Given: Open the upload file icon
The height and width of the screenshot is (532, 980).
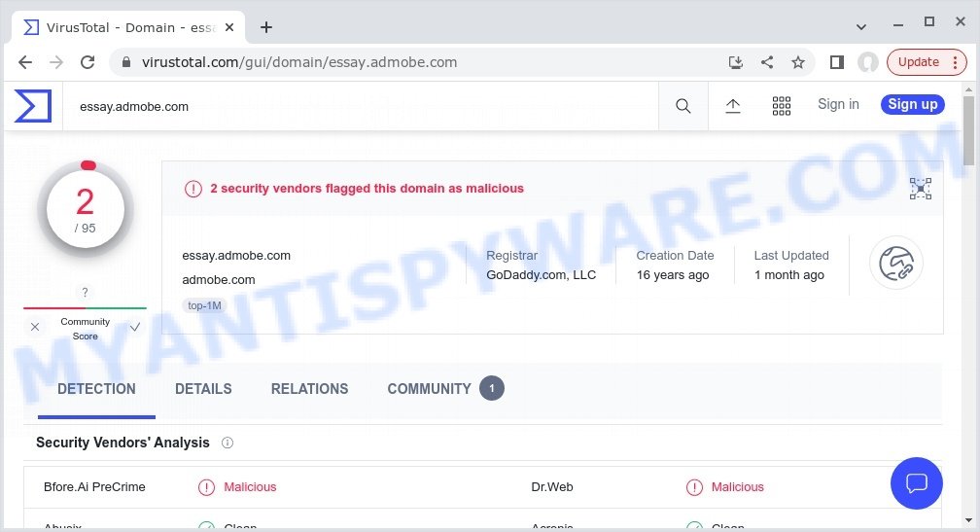Looking at the screenshot, I should 732,106.
